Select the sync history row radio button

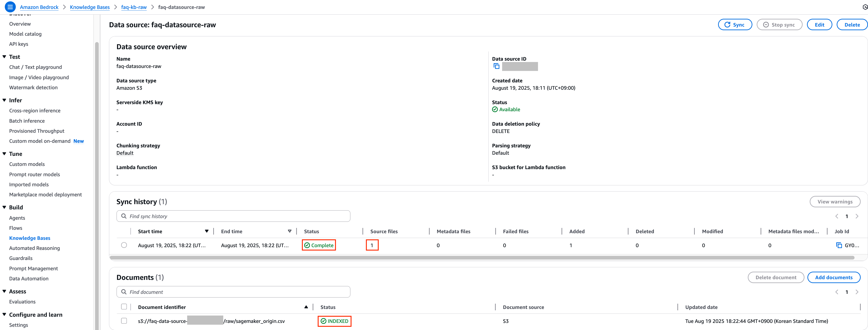[x=124, y=245]
